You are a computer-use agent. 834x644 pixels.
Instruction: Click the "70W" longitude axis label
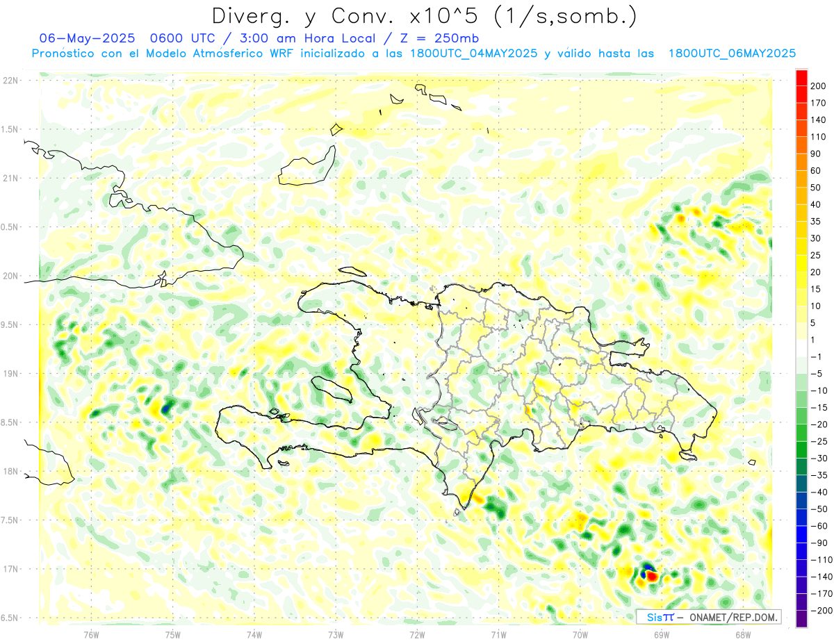tap(580, 634)
